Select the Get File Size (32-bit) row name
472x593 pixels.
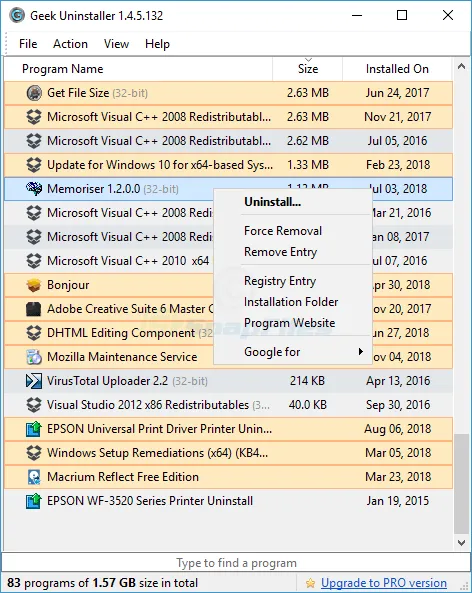click(x=97, y=93)
